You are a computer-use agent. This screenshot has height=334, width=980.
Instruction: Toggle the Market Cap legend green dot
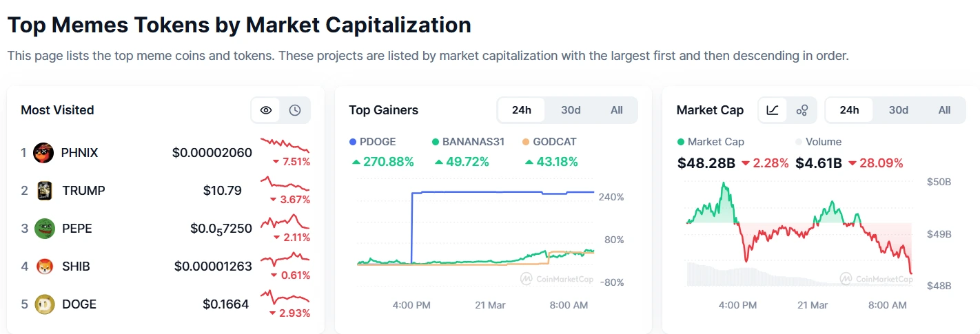point(681,142)
